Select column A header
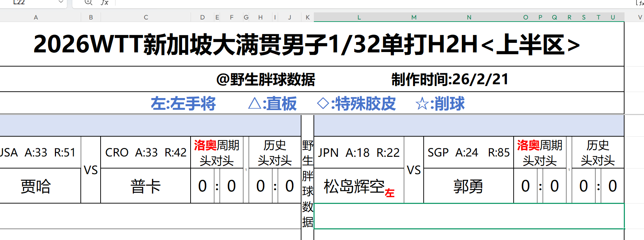Image resolution: width=644 pixels, height=240 pixels. point(36,17)
